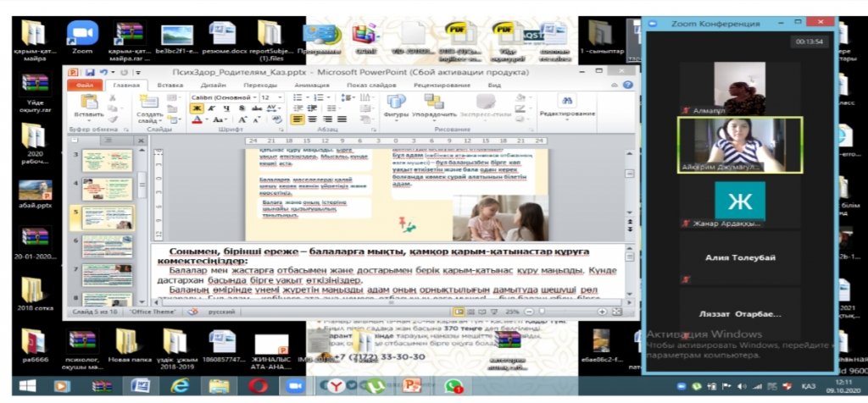Switch to the Вставка tab

click(x=170, y=86)
